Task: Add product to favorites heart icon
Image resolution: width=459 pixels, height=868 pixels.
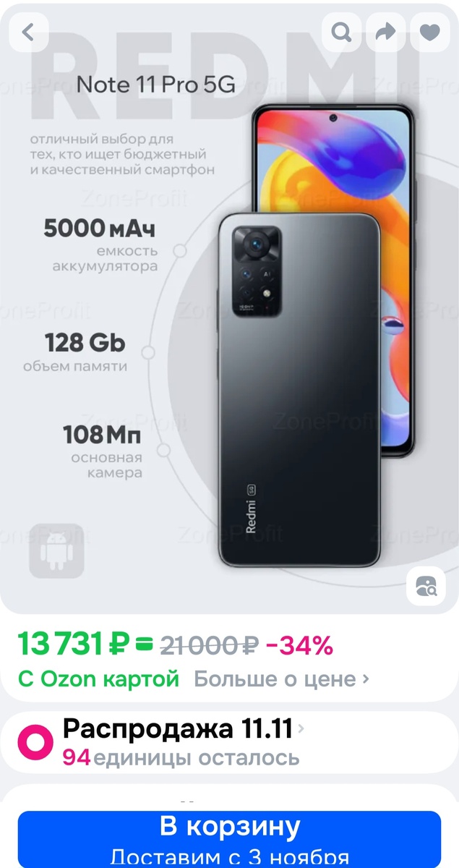Action: coord(431,32)
